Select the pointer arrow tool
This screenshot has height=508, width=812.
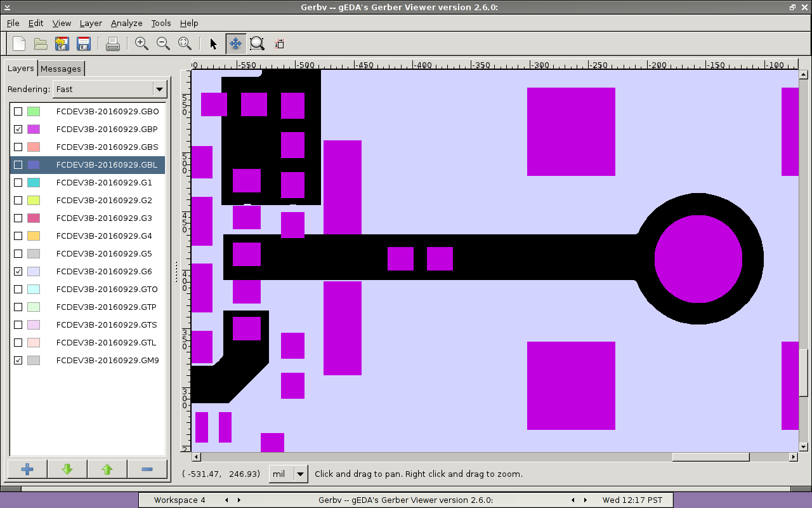click(x=213, y=44)
